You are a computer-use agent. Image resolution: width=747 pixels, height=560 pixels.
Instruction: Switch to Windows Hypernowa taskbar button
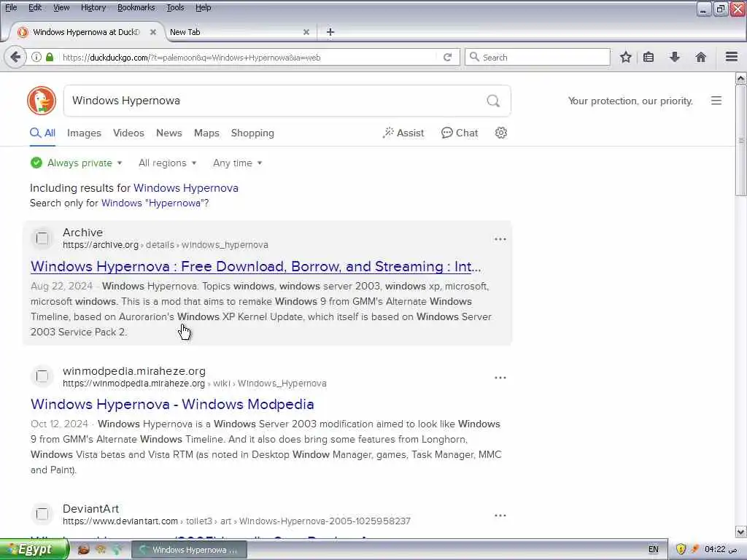[x=189, y=550]
